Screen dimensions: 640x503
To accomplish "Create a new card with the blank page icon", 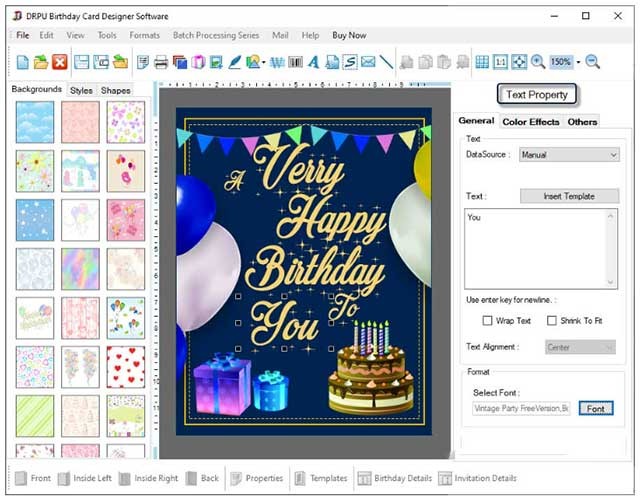I will 22,62.
